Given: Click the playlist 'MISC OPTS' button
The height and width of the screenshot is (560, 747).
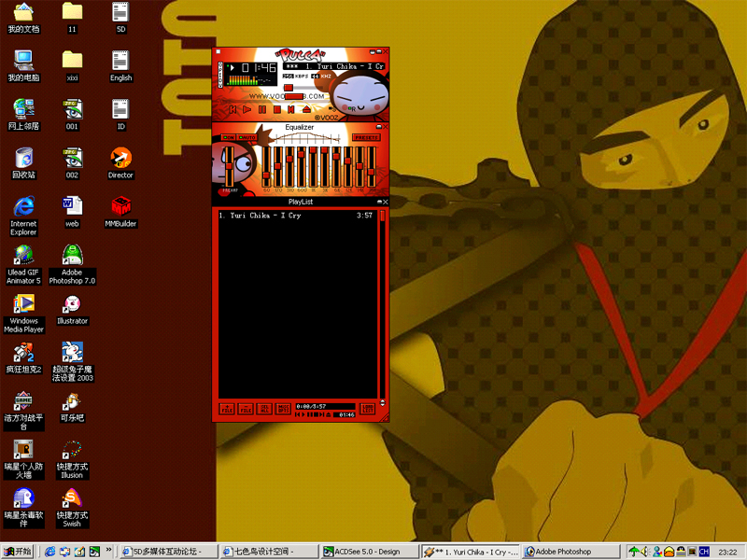Looking at the screenshot, I should (x=283, y=409).
